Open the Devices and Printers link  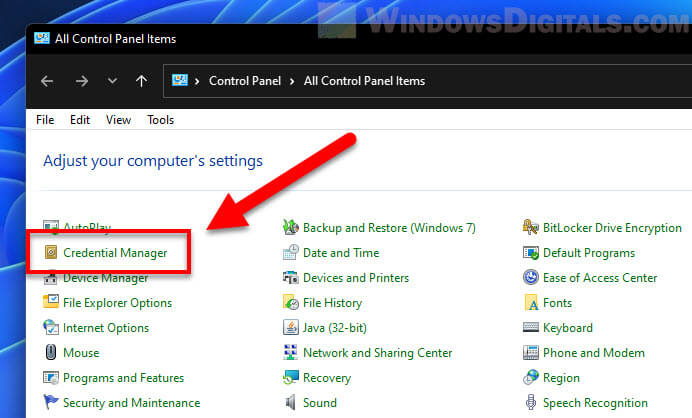tap(356, 278)
